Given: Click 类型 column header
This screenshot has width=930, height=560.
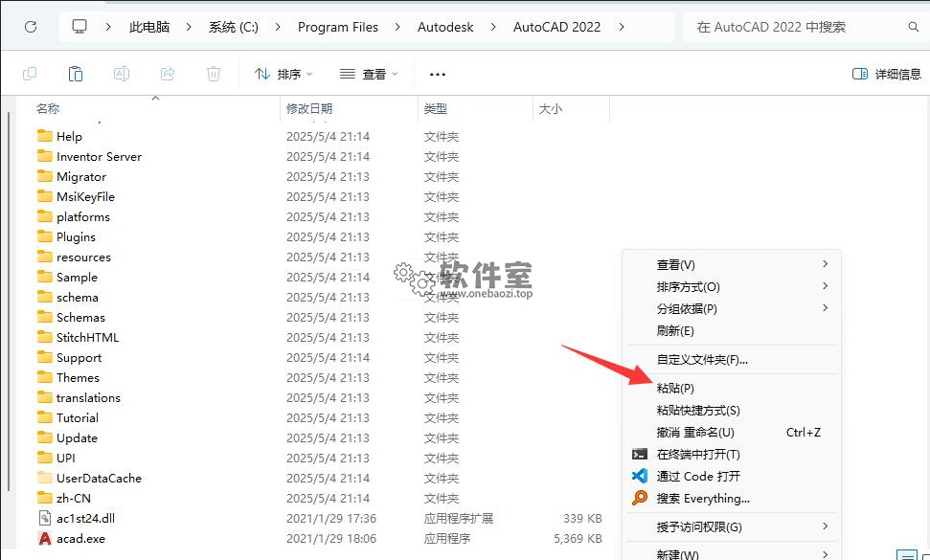Looking at the screenshot, I should point(436,108).
